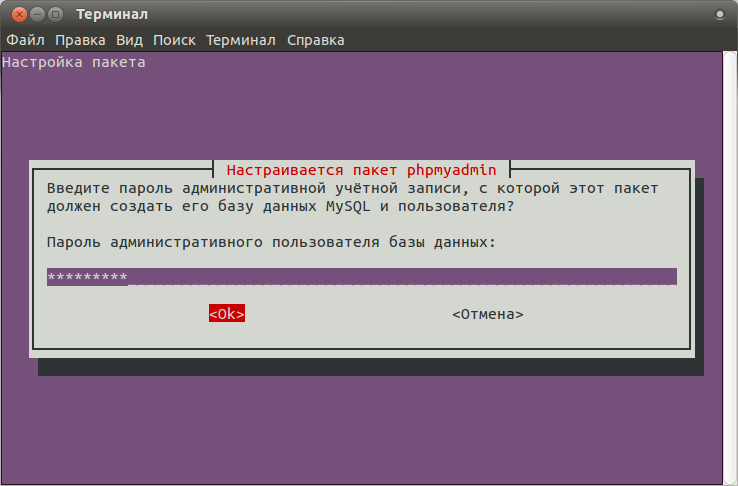Click the 'Пароль административного пользователя базы данных:' label
The height and width of the screenshot is (486, 738).
pos(272,242)
